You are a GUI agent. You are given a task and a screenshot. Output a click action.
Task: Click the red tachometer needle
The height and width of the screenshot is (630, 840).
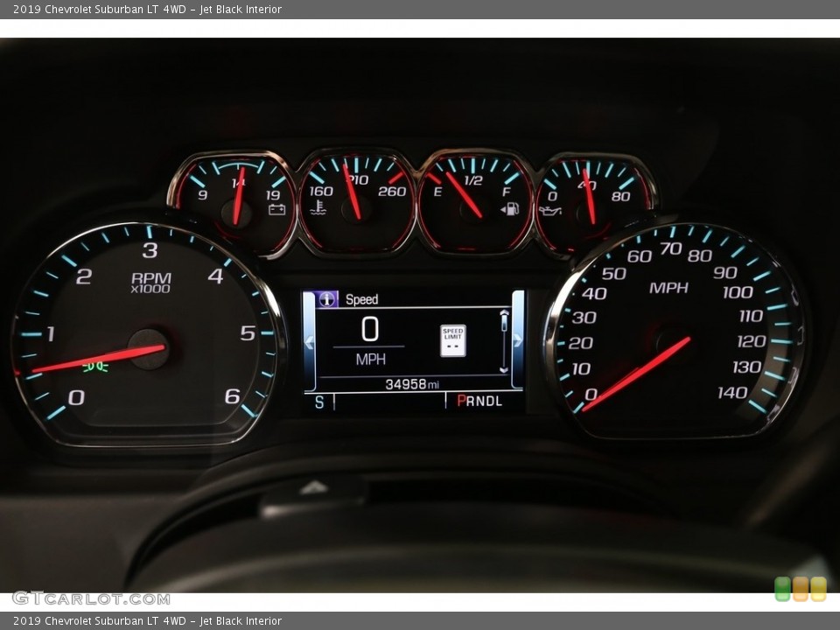click(99, 359)
